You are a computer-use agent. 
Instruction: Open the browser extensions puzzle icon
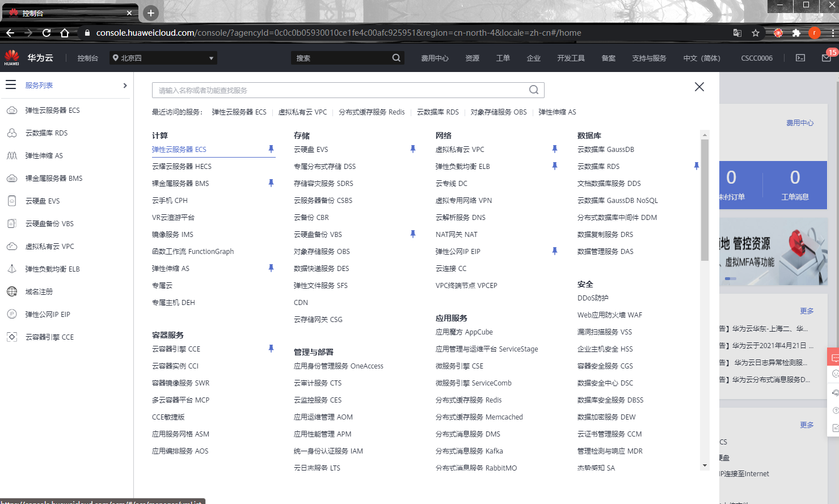click(796, 33)
